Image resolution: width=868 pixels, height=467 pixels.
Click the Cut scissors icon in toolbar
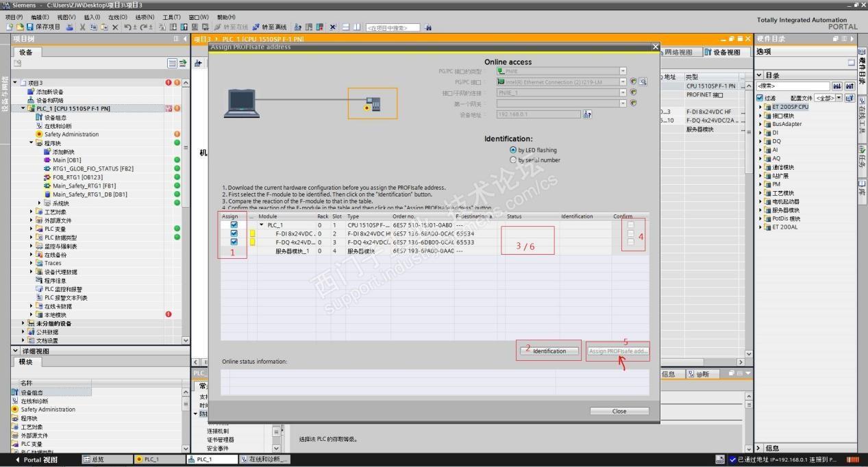tap(82, 27)
